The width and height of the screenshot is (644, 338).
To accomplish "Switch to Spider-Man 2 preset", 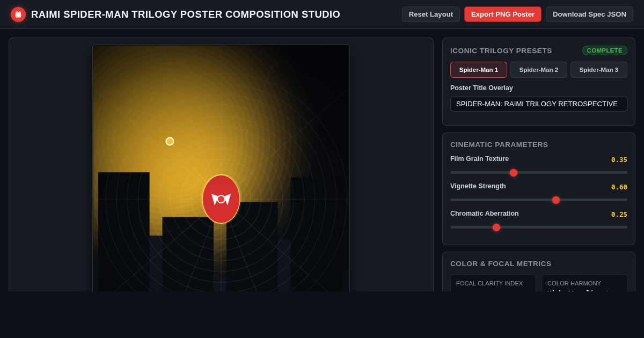I will [539, 70].
